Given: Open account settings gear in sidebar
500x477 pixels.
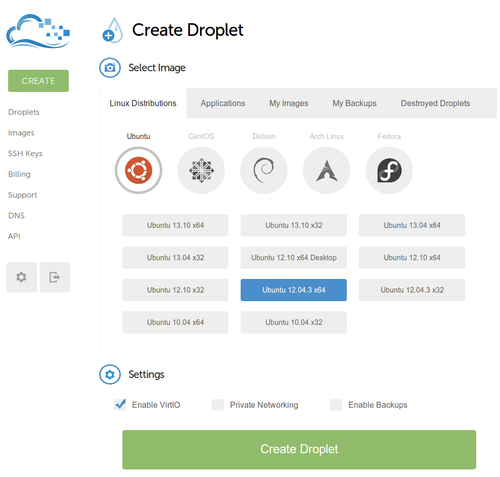Looking at the screenshot, I should (x=22, y=277).
